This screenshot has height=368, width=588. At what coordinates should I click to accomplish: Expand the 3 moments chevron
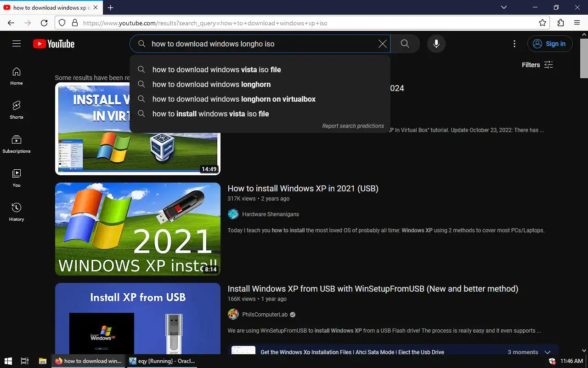(547, 352)
